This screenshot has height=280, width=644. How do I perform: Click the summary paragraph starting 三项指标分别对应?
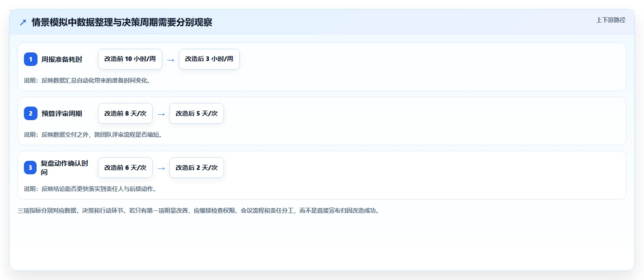[x=198, y=210]
